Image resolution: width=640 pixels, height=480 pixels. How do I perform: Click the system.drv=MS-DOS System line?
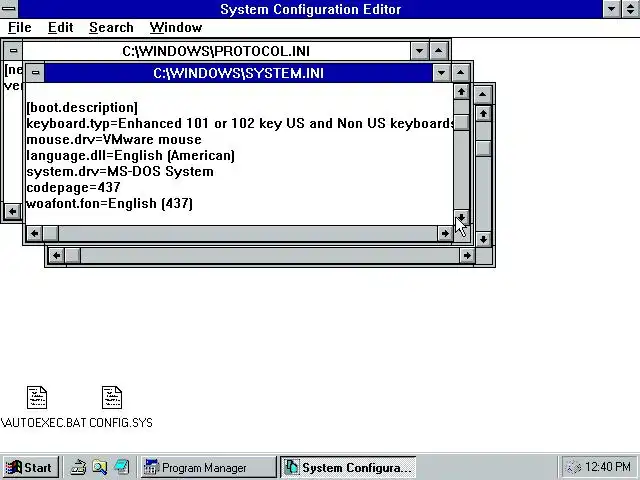pos(120,171)
